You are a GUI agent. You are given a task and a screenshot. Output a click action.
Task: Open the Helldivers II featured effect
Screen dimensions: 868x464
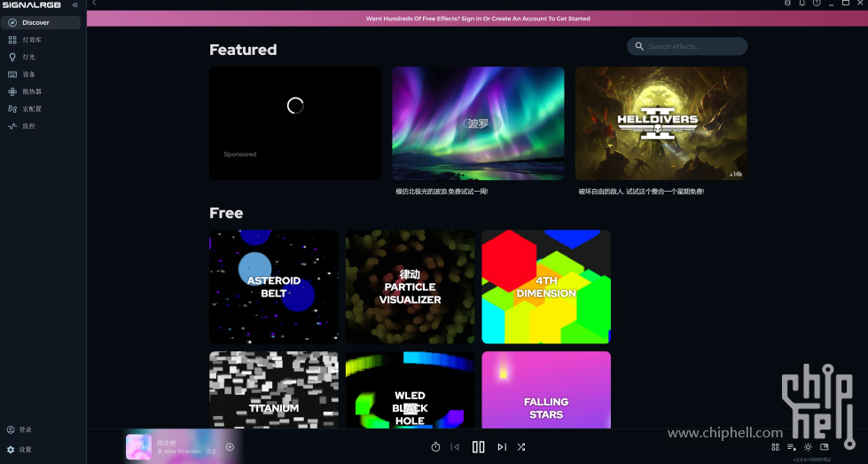661,123
